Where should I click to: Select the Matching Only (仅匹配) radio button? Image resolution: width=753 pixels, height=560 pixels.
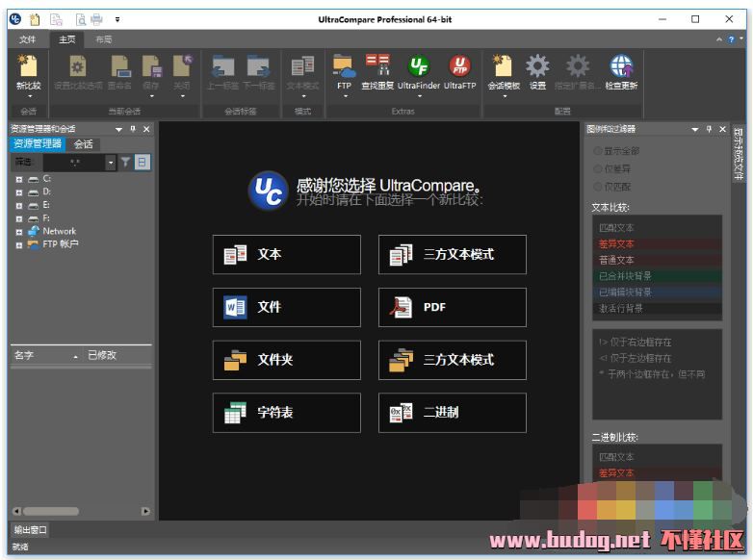tap(598, 187)
